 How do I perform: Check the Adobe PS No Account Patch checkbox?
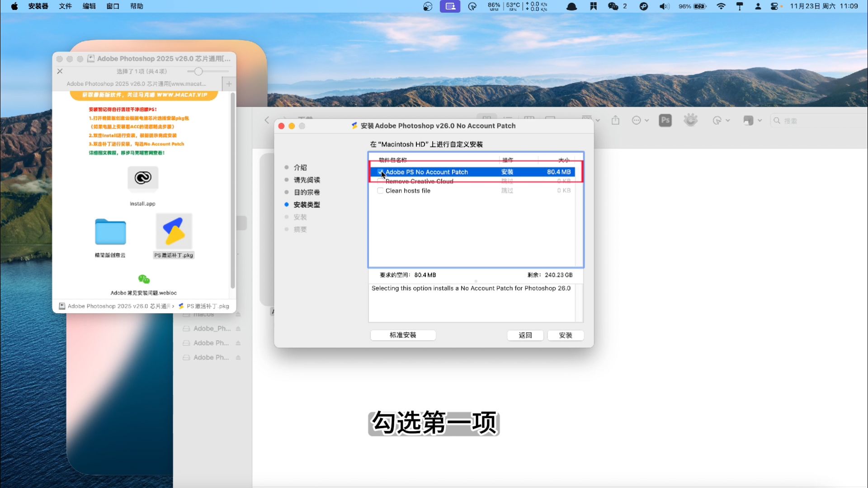[380, 172]
